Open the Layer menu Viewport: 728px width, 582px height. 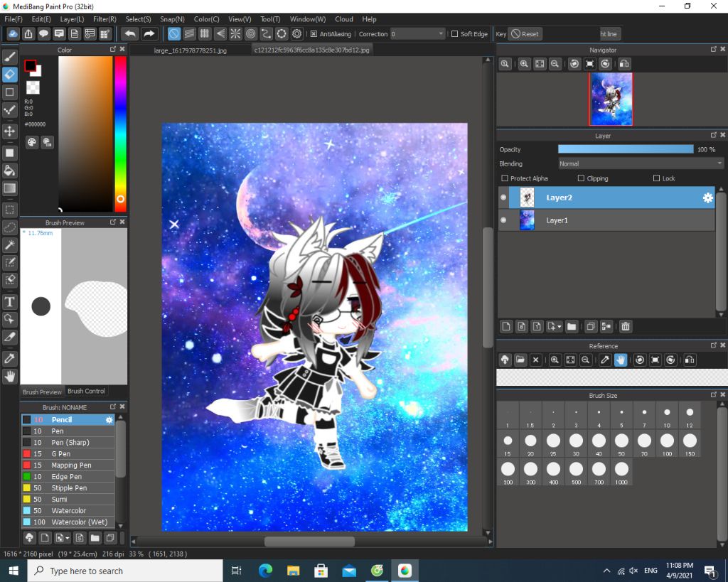pyautogui.click(x=72, y=19)
